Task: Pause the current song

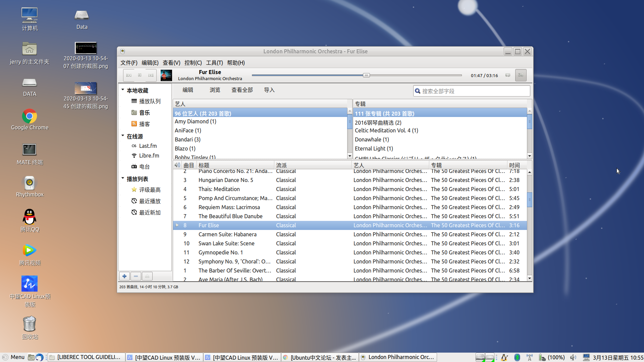Action: (x=140, y=75)
